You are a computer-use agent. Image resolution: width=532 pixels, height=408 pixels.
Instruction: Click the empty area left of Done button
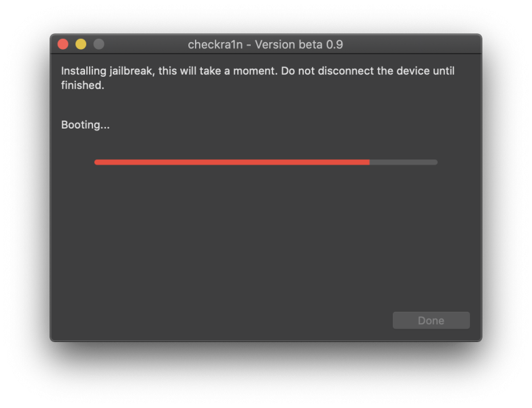pyautogui.click(x=272, y=320)
